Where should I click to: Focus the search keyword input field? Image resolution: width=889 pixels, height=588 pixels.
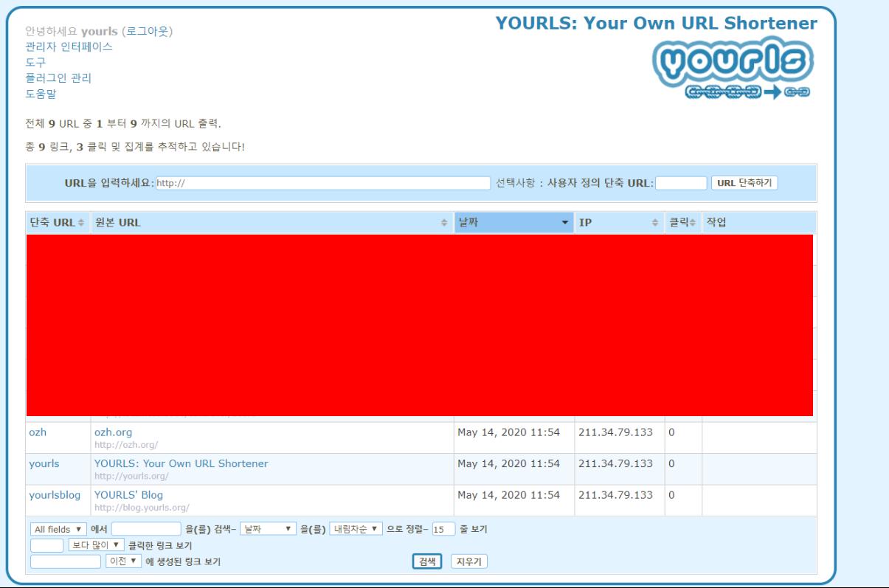[146, 529]
